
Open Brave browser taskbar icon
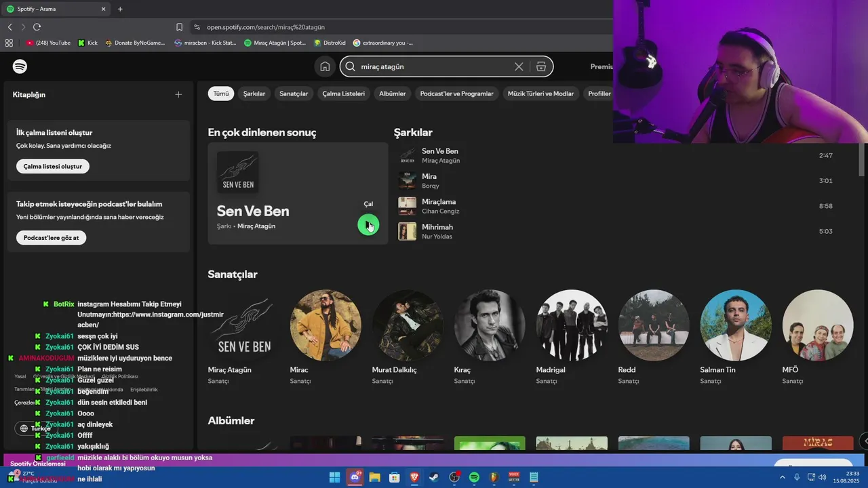pos(414,477)
